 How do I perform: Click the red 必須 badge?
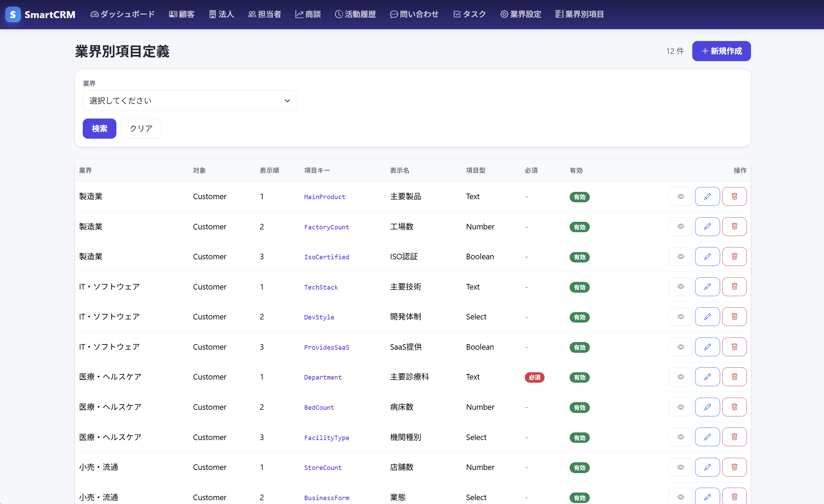tap(534, 377)
